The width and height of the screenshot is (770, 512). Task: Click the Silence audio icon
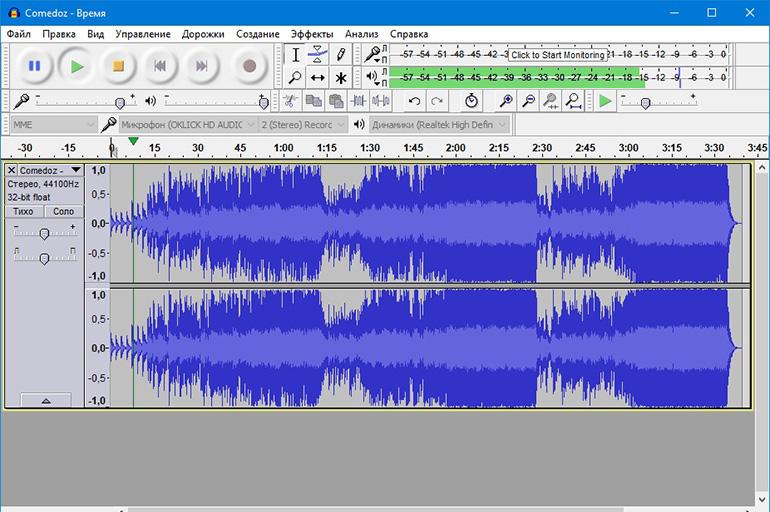(x=381, y=101)
